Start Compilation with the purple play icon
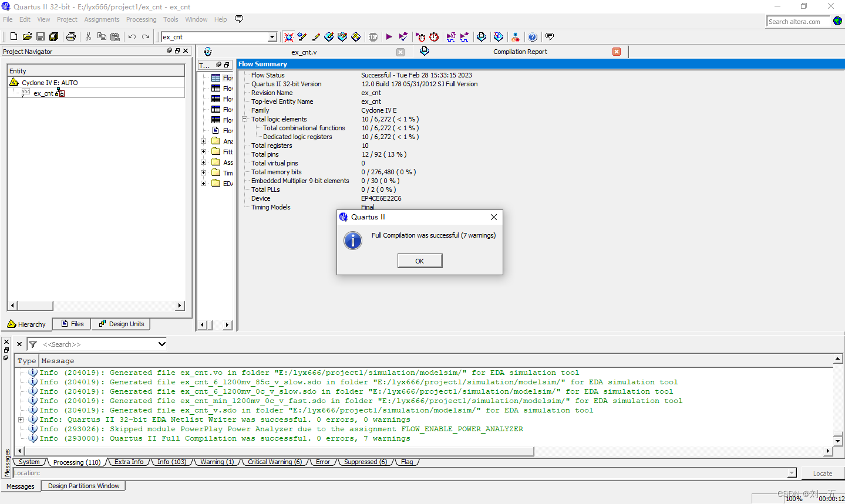Image resolution: width=845 pixels, height=504 pixels. pos(389,37)
